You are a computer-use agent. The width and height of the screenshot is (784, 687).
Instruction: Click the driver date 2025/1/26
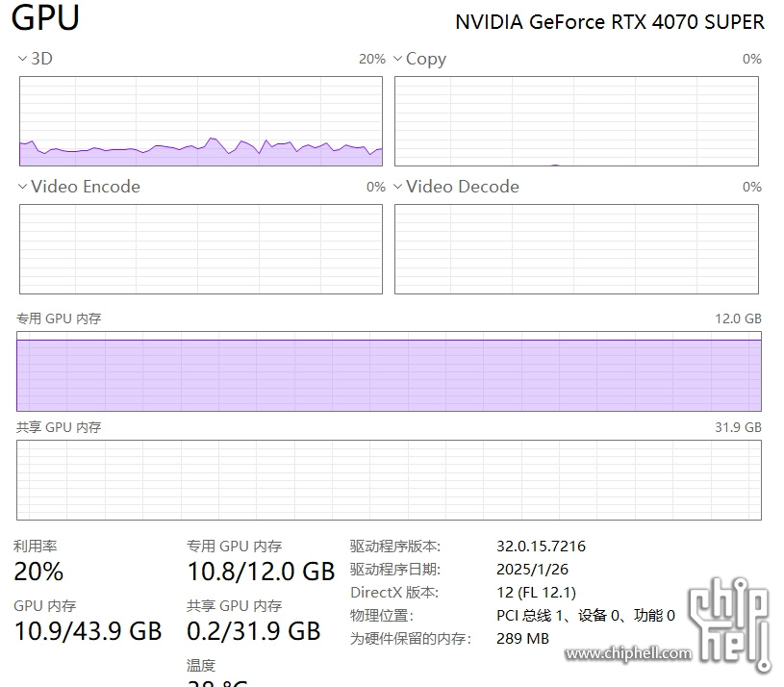[x=532, y=569]
